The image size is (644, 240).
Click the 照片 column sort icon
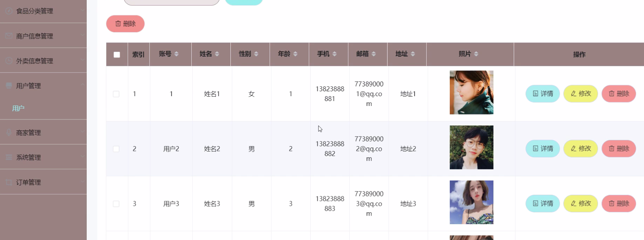point(476,54)
